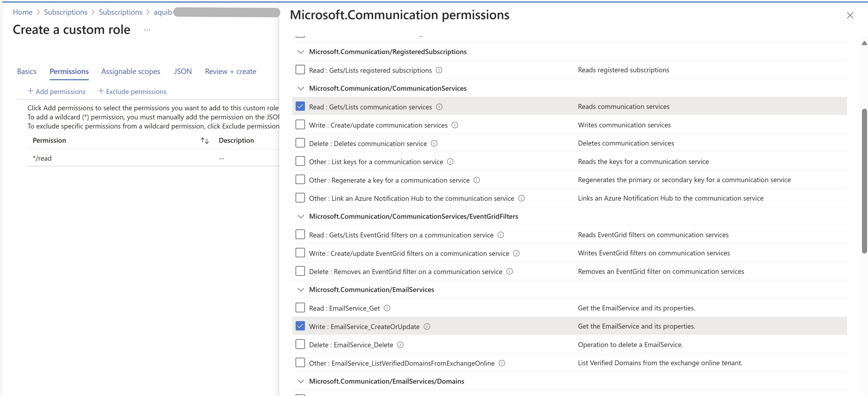Collapse the Microsoft.Communication/EmailServices section

coord(301,290)
